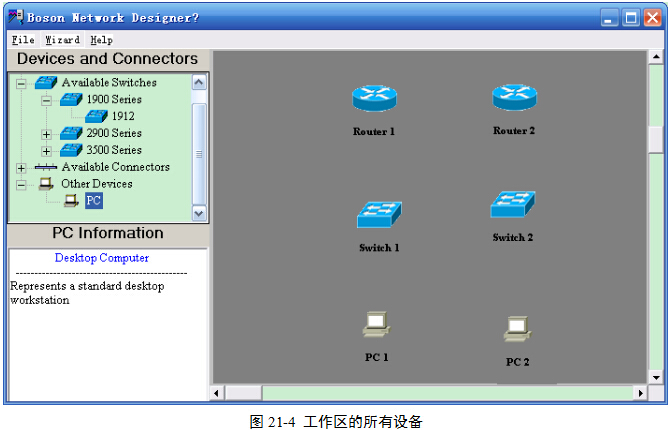
Task: Close the Boson Network Designer window
Action: (652, 18)
